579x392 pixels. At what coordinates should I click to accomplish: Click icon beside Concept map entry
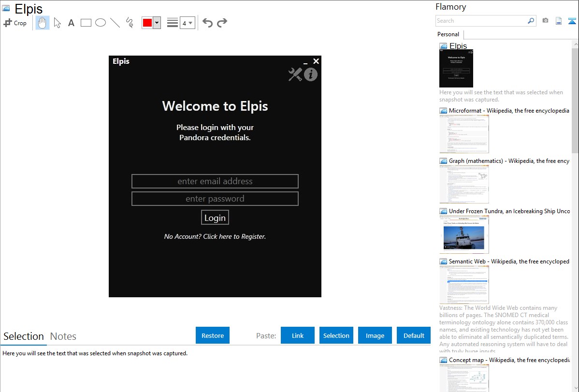click(443, 360)
